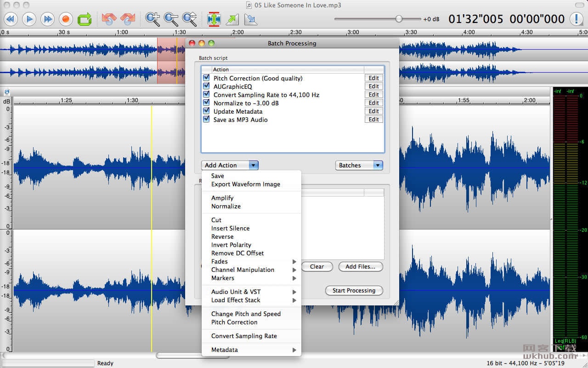Viewport: 588px width, 368px height.
Task: Open the Batches dropdown
Action: coord(359,165)
